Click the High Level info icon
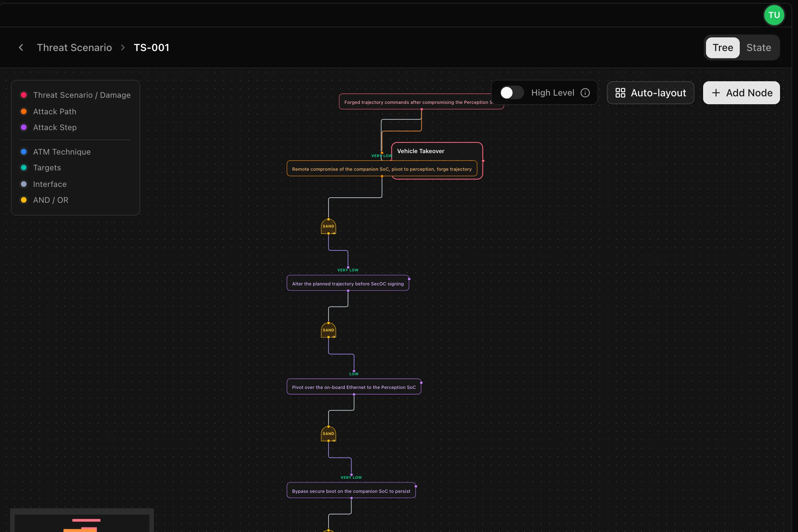 (585, 93)
